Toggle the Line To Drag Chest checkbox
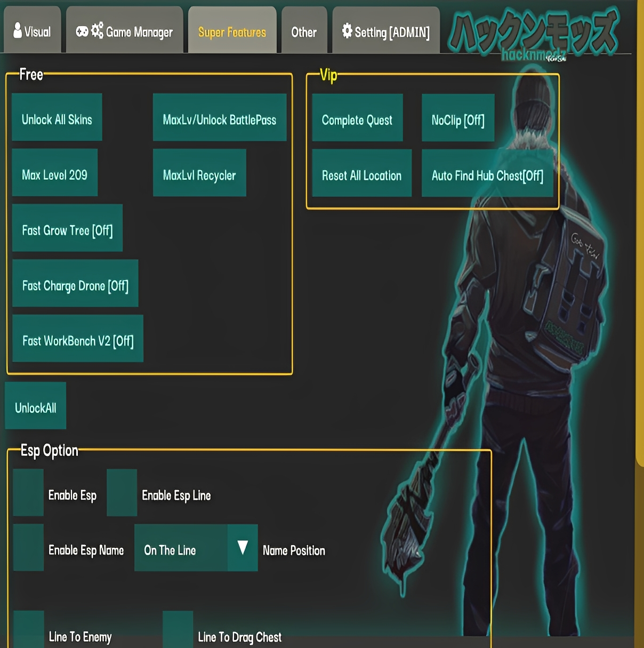 click(178, 630)
